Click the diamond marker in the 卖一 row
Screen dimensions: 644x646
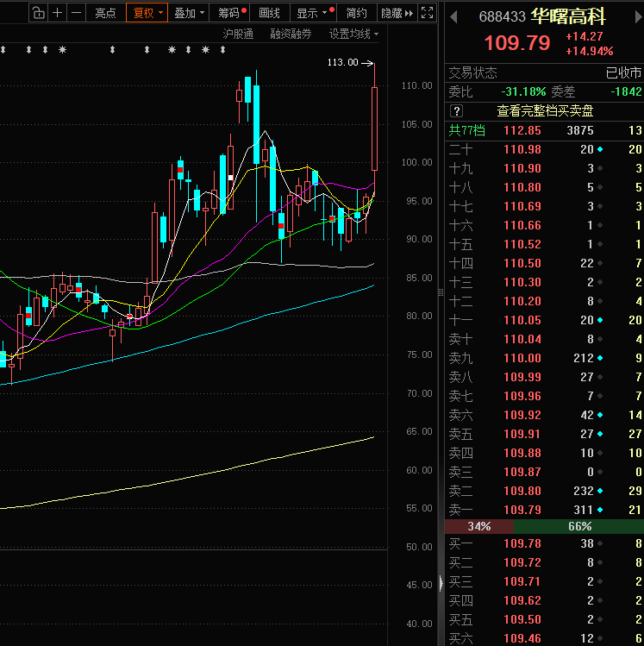click(600, 510)
